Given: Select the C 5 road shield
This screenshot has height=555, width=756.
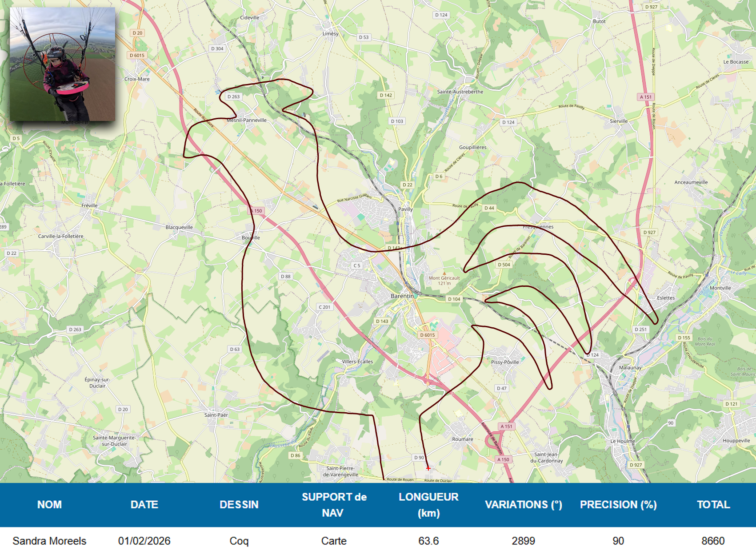Looking at the screenshot, I should click(357, 265).
